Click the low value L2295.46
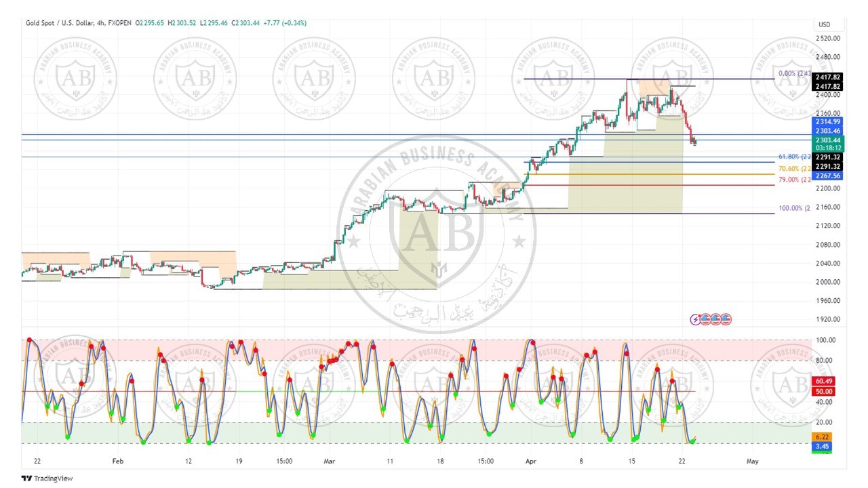The image size is (868, 488). point(214,23)
